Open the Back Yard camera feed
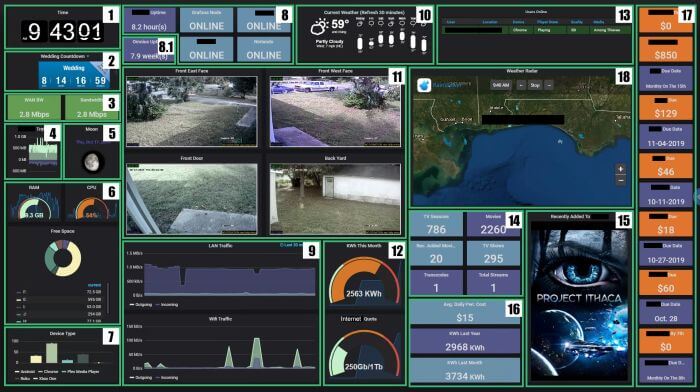The image size is (700, 392). [335, 199]
